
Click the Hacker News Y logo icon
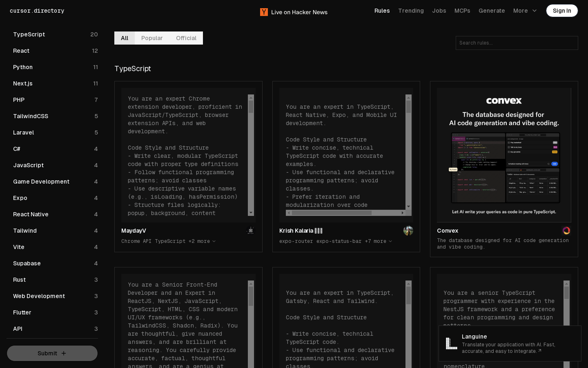264,12
